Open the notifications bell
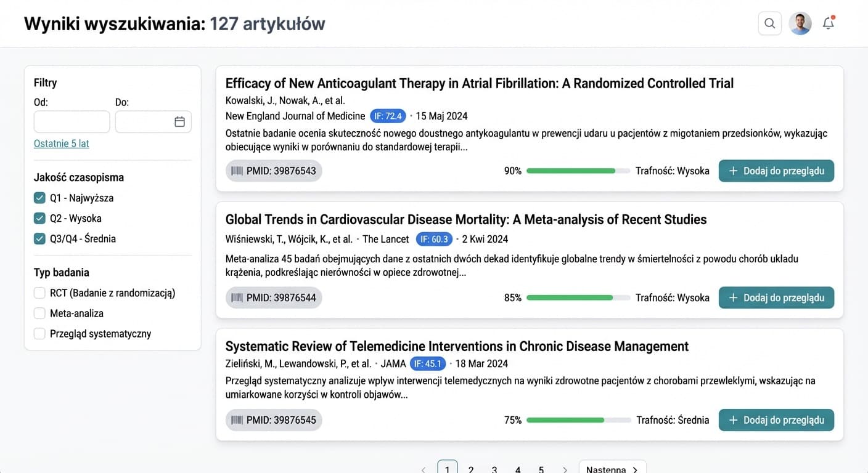 [x=829, y=23]
